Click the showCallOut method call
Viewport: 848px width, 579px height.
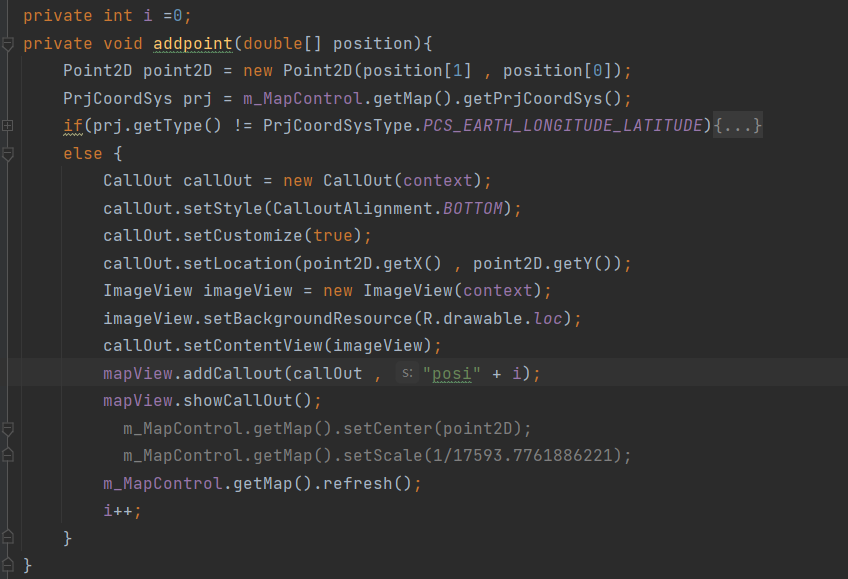coord(237,401)
